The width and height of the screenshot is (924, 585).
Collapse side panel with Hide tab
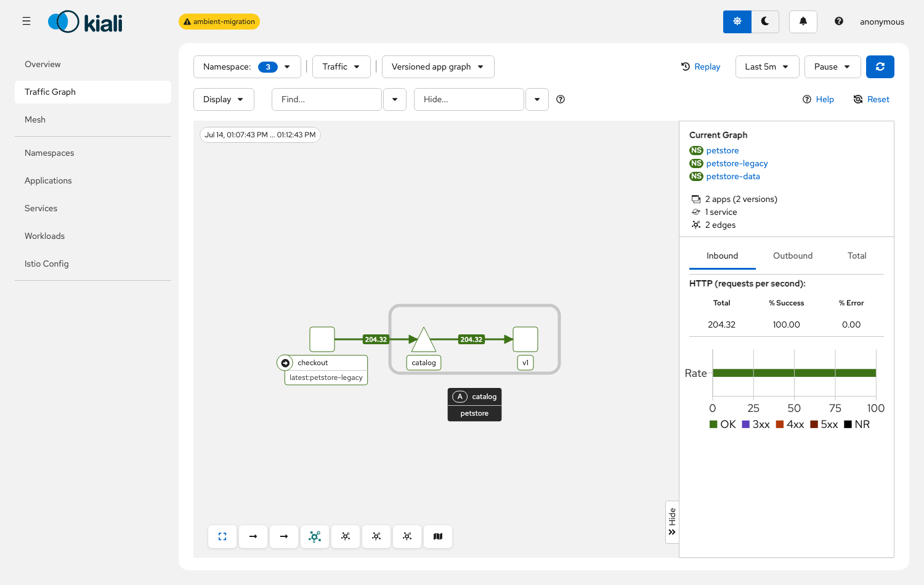672,522
